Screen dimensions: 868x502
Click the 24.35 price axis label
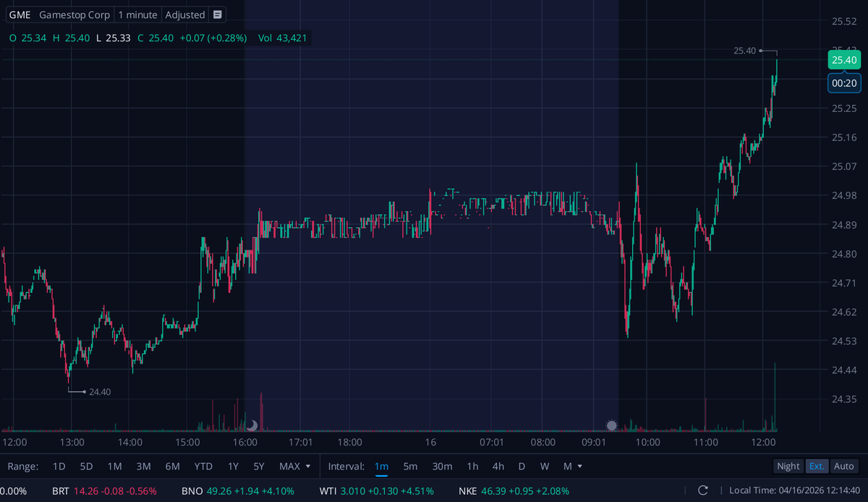[844, 399]
